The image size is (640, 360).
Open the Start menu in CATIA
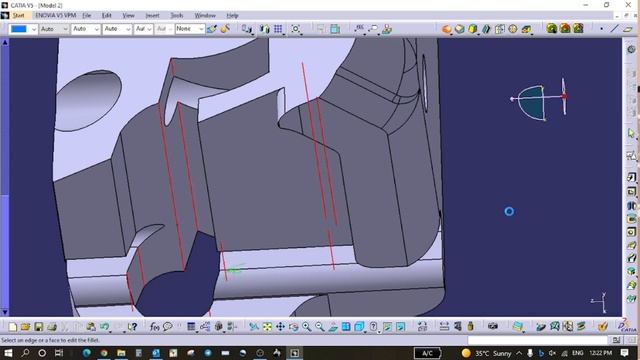click(x=18, y=16)
